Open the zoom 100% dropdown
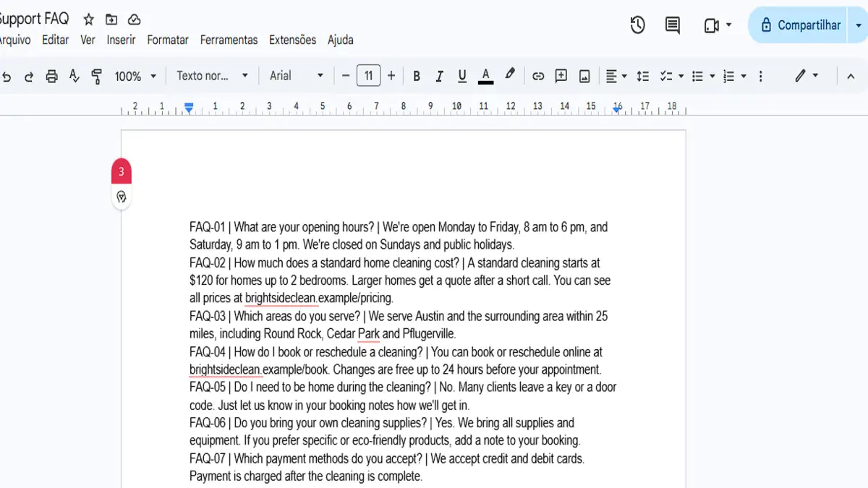 coord(135,76)
